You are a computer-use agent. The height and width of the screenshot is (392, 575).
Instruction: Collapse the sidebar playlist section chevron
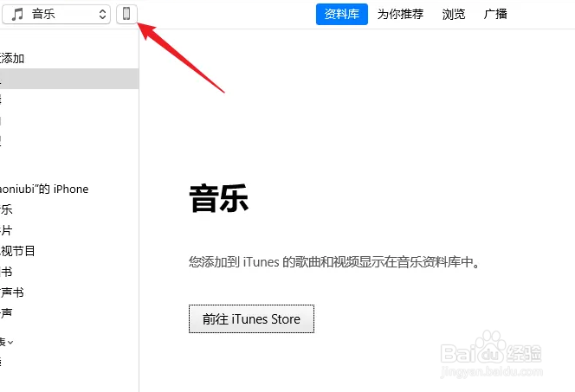point(10,343)
